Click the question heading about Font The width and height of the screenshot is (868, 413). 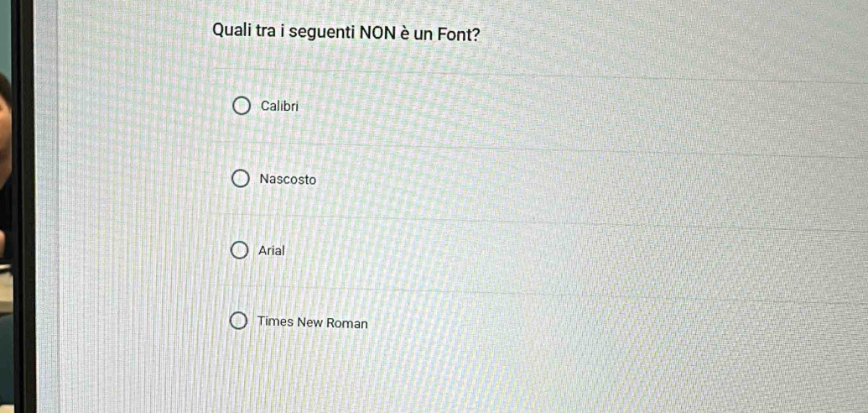point(346,33)
